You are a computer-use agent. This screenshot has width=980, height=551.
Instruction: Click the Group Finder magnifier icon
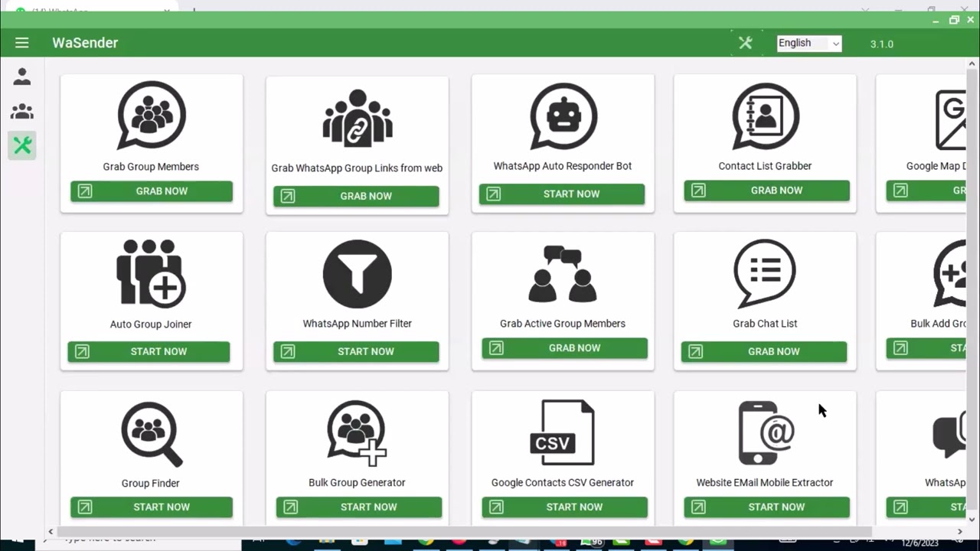coord(152,434)
